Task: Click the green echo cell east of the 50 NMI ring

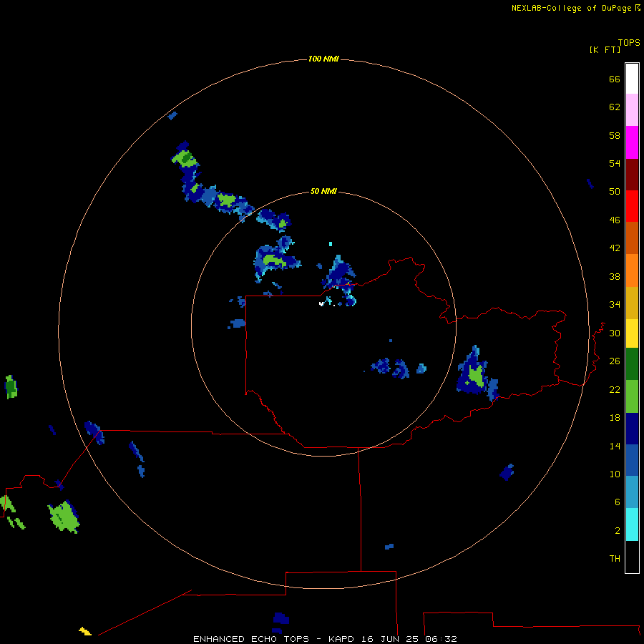Action: click(476, 376)
